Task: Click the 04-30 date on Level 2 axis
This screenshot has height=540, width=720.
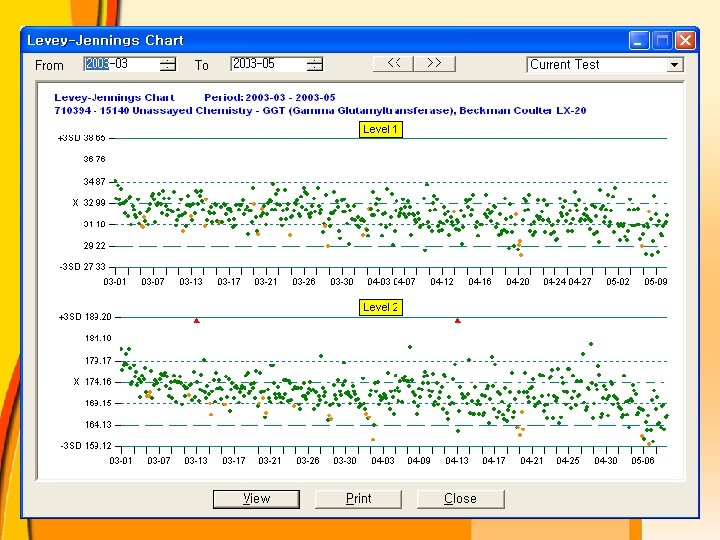Action: [x=606, y=461]
